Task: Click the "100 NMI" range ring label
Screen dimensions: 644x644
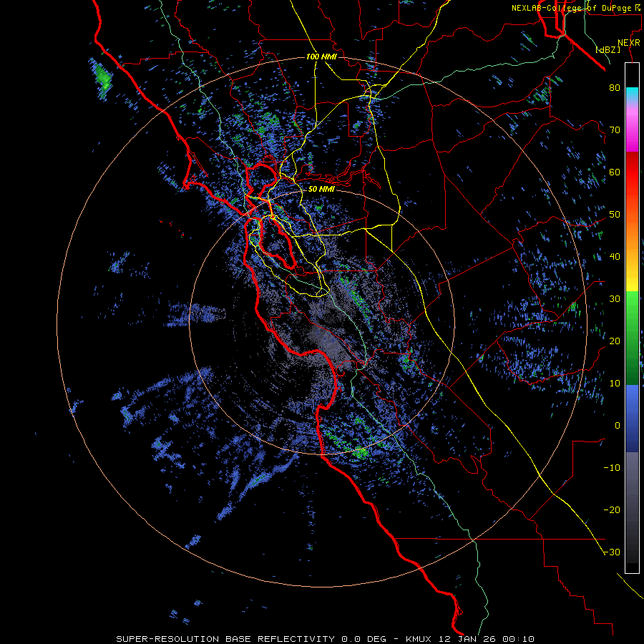Action: point(321,57)
